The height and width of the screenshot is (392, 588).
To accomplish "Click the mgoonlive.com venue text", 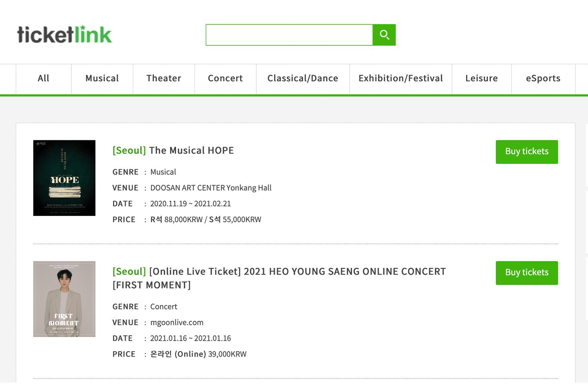I will [x=177, y=323].
